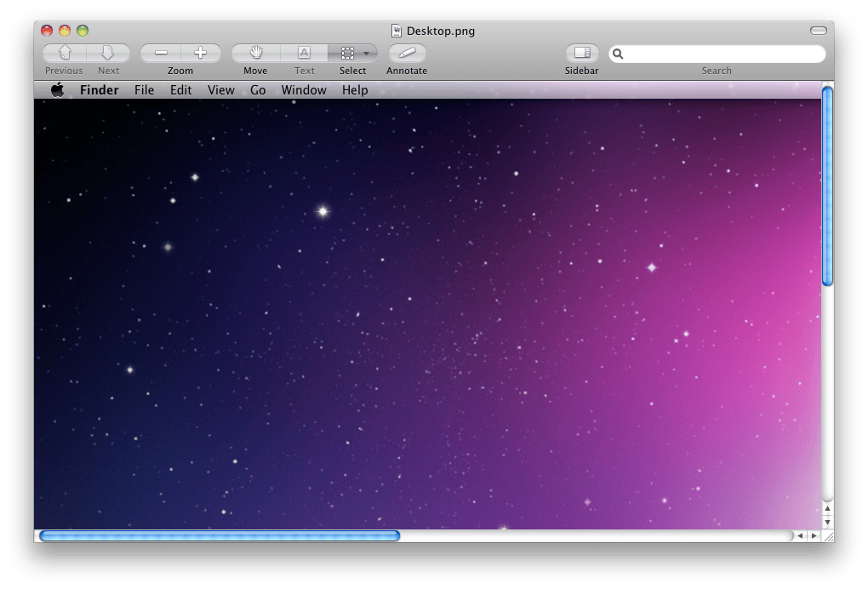Image resolution: width=868 pixels, height=589 pixels.
Task: Click the horizontal scrollbar blue thumb
Action: coord(220,535)
